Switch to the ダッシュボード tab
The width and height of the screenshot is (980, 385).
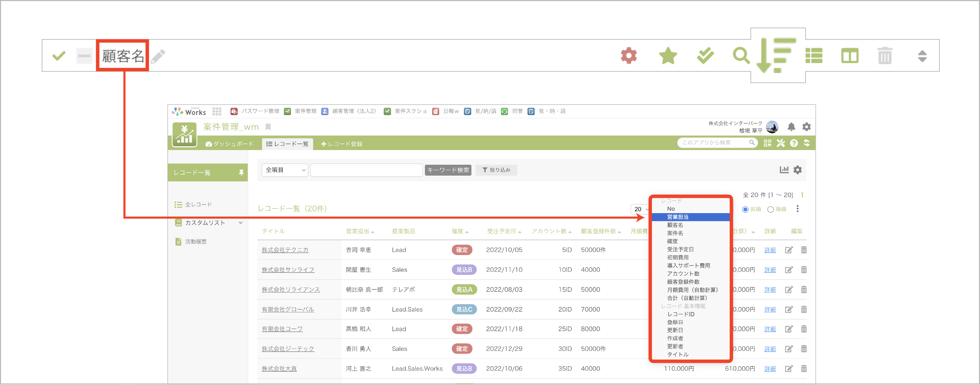click(x=229, y=144)
